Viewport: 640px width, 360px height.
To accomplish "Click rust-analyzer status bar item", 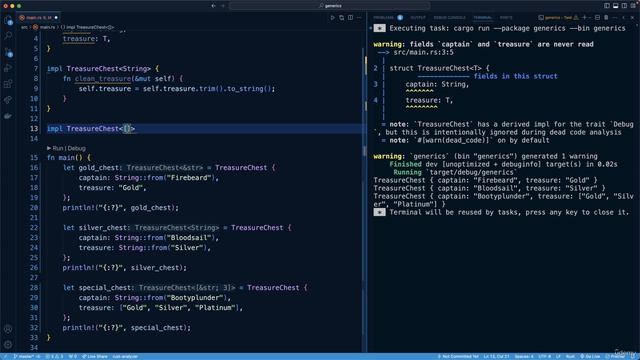I will pyautogui.click(x=125, y=356).
